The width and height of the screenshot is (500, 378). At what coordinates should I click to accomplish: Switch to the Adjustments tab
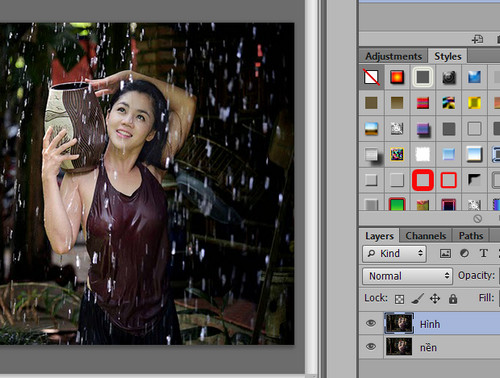tap(393, 56)
